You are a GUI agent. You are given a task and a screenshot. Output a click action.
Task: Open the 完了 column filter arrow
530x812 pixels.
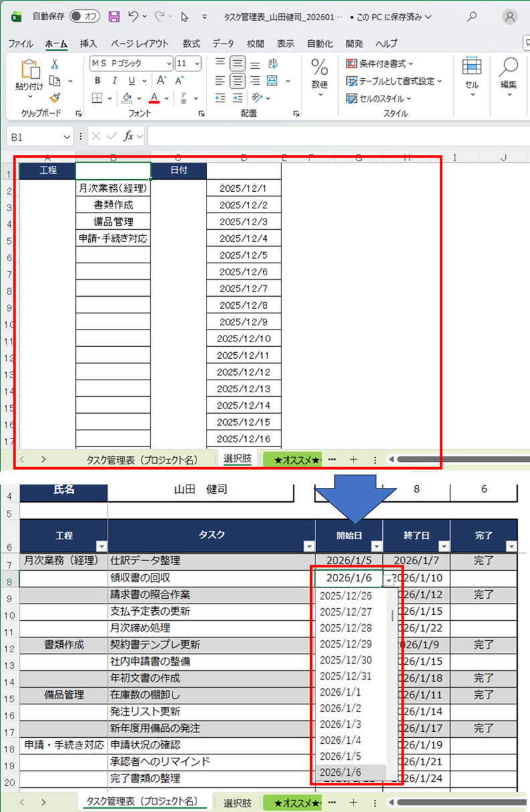pos(511,545)
